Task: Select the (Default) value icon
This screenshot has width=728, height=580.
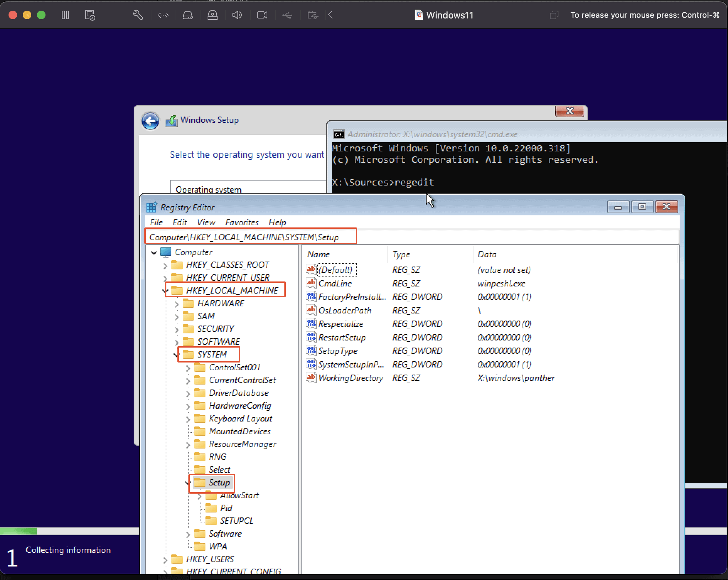Action: [311, 269]
